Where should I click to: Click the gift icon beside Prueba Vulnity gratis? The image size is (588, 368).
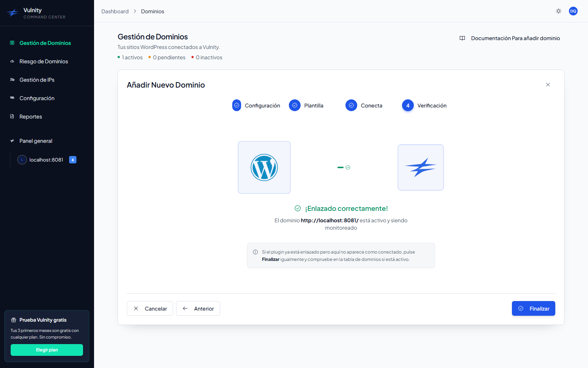click(14, 320)
